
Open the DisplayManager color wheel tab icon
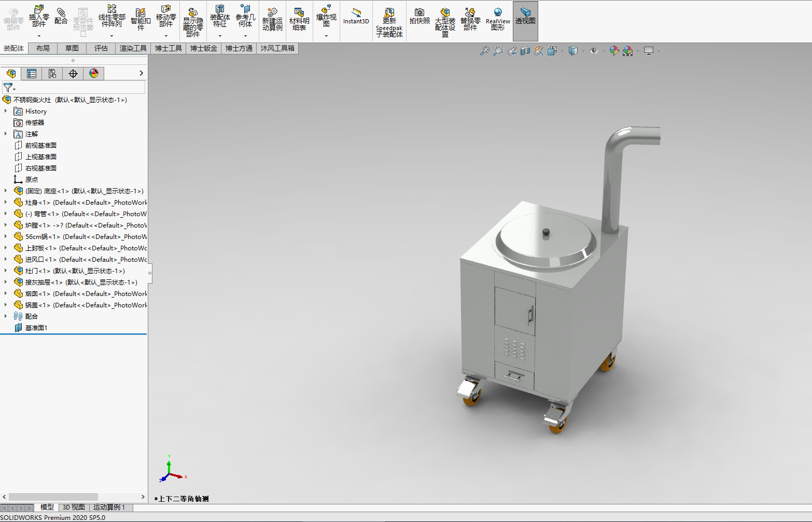point(94,74)
